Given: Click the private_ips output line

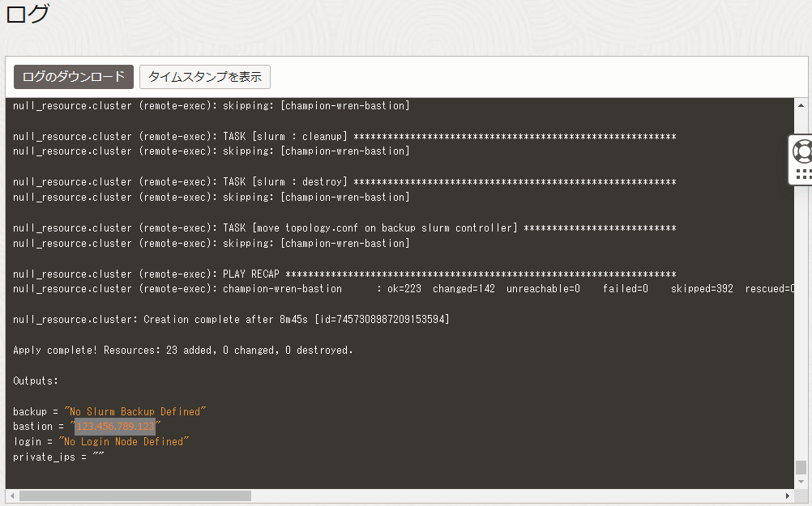Looking at the screenshot, I should pos(58,457).
